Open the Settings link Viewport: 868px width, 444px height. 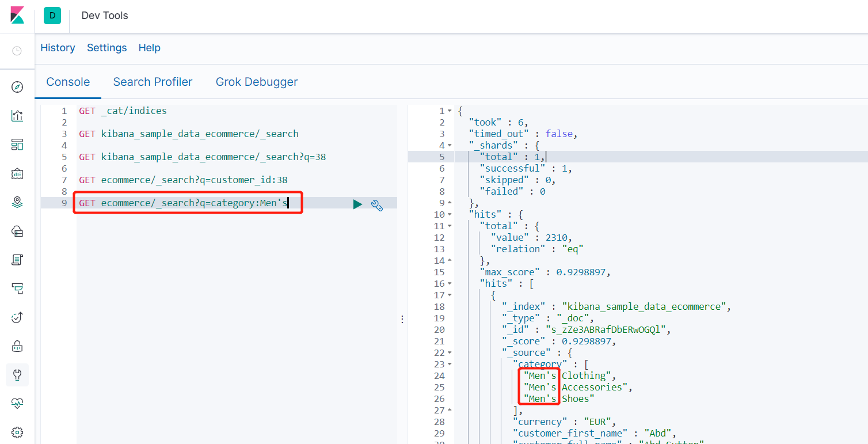tap(106, 48)
